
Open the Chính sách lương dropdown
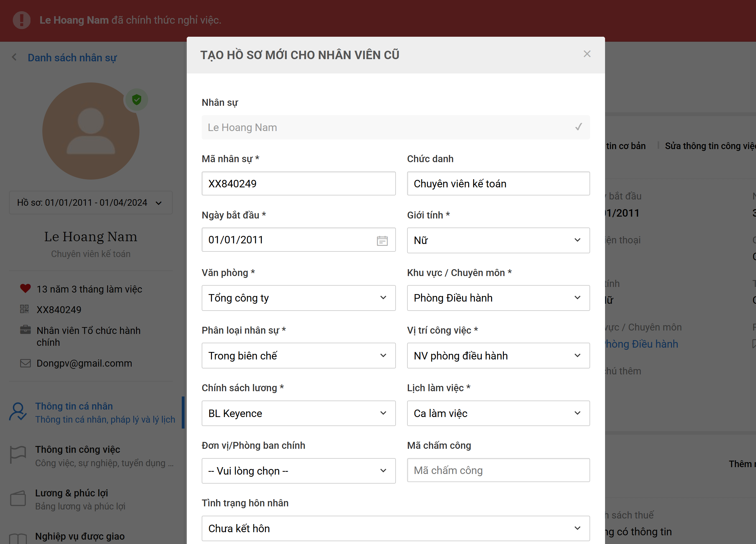pos(298,413)
